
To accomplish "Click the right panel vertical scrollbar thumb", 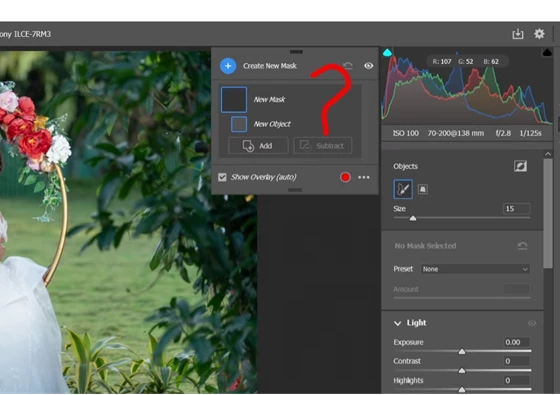I will point(548,213).
